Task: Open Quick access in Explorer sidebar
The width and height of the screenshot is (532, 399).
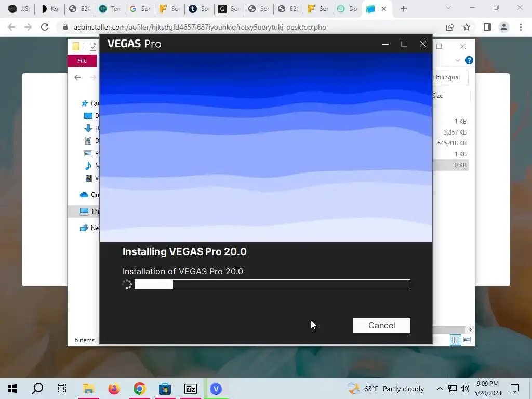Action: pos(90,103)
